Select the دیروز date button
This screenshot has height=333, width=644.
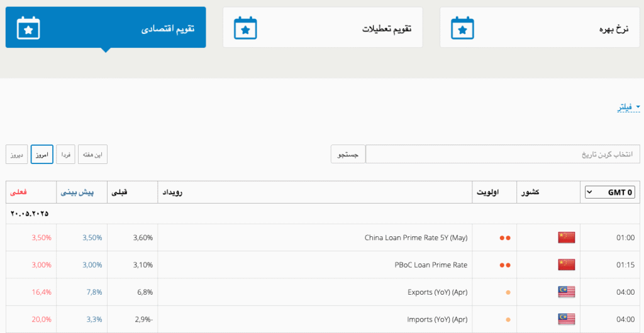pos(17,154)
